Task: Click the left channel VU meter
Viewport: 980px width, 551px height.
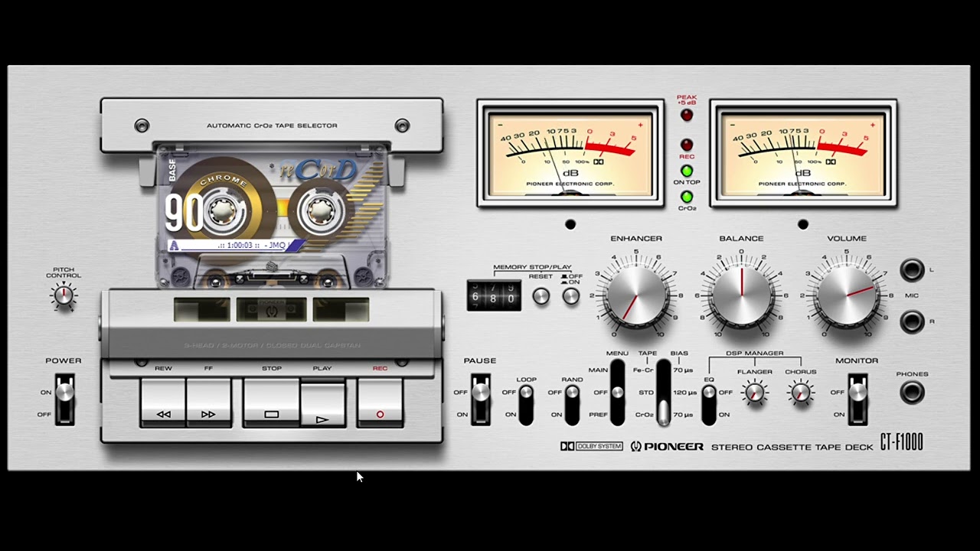Action: pyautogui.click(x=570, y=153)
